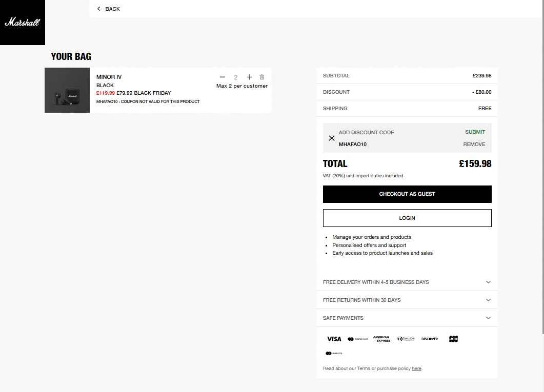Click the JCB payment icon
This screenshot has height=392, width=544.
click(x=453, y=339)
